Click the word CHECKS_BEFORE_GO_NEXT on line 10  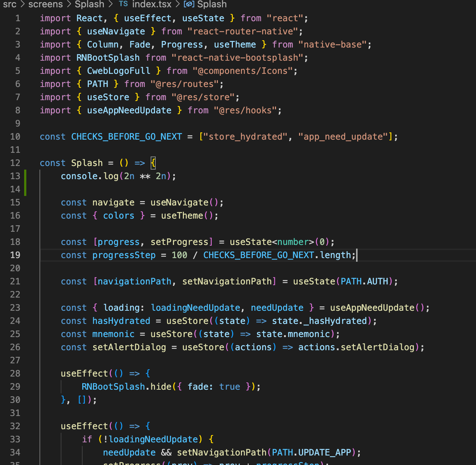tap(126, 136)
